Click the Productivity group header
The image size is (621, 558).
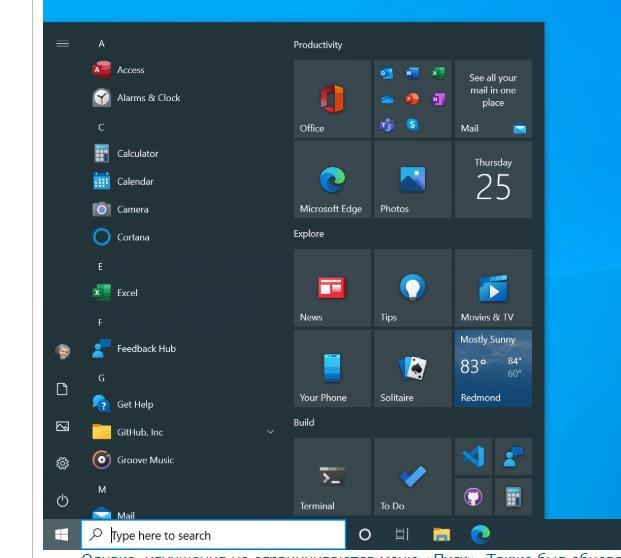(x=318, y=45)
